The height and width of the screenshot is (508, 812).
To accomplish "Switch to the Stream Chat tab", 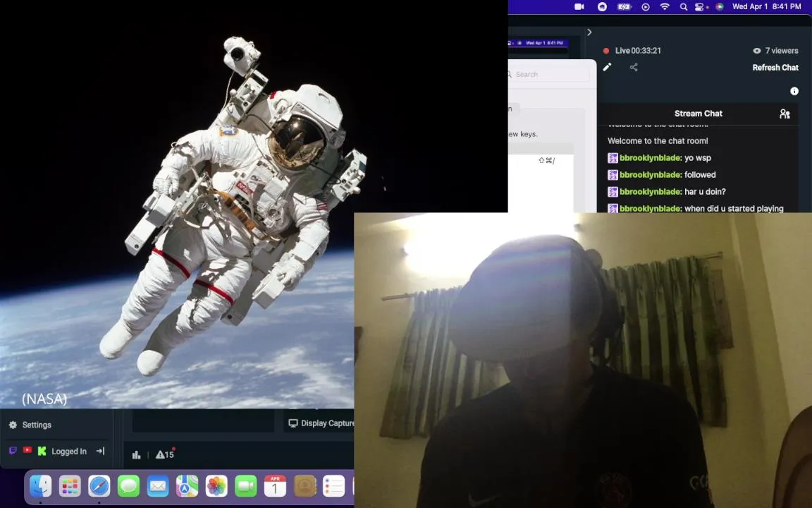I will (698, 114).
